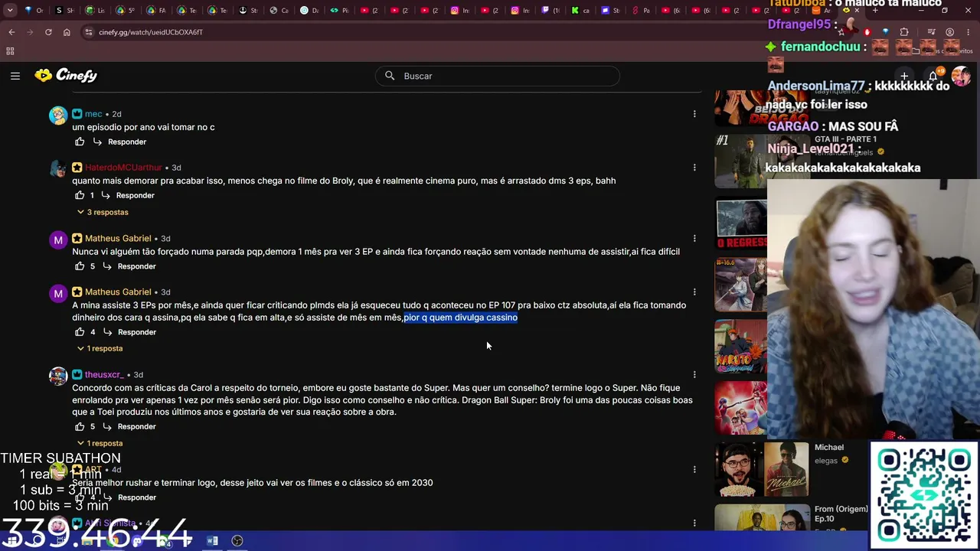
Task: Click HaterdoMCUarthur's avatar picture
Action: [58, 169]
